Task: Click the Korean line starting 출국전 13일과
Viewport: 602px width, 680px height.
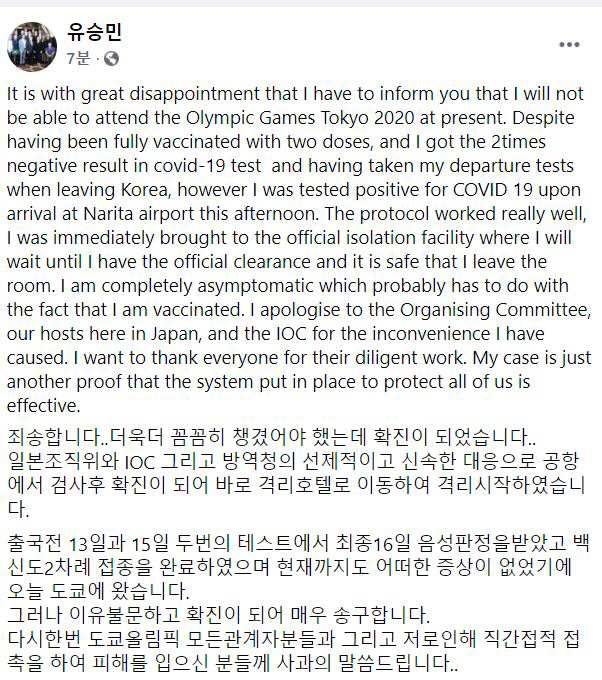Action: click(x=298, y=543)
